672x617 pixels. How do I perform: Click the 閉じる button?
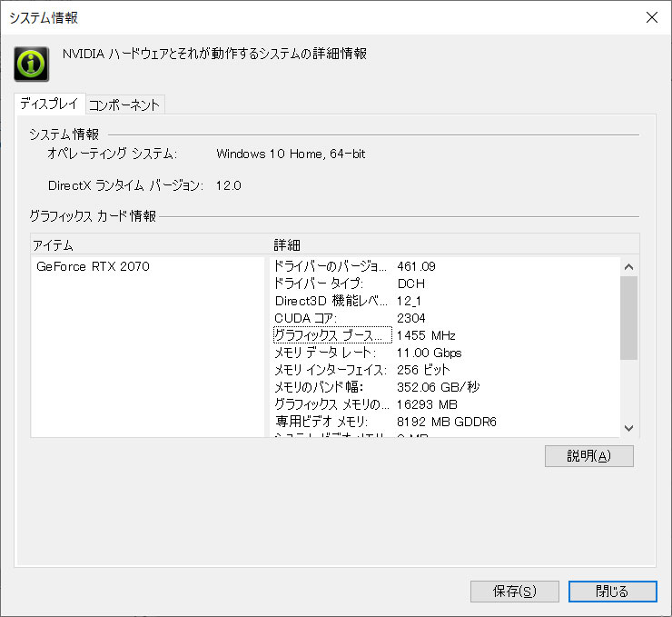click(x=612, y=592)
